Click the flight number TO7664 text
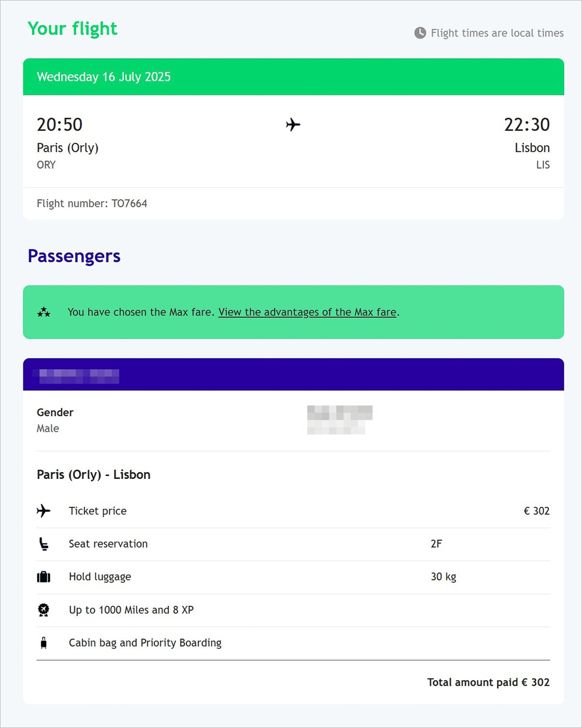 click(x=92, y=204)
